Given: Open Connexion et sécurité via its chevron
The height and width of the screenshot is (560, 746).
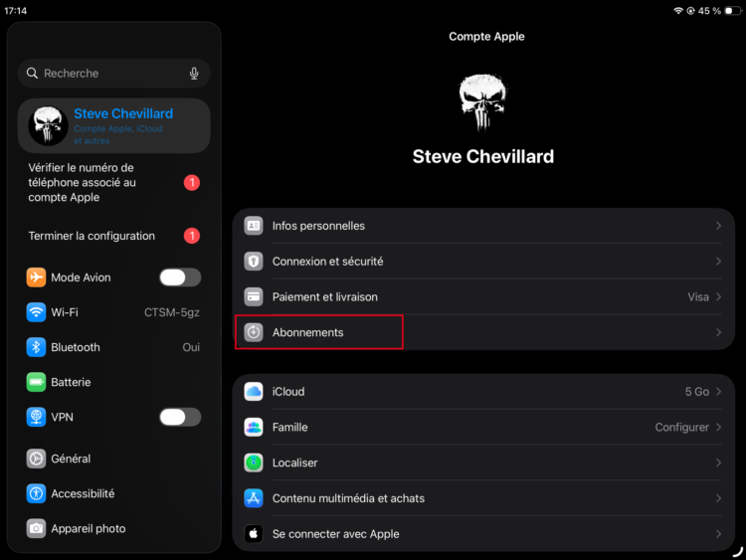Looking at the screenshot, I should [718, 262].
